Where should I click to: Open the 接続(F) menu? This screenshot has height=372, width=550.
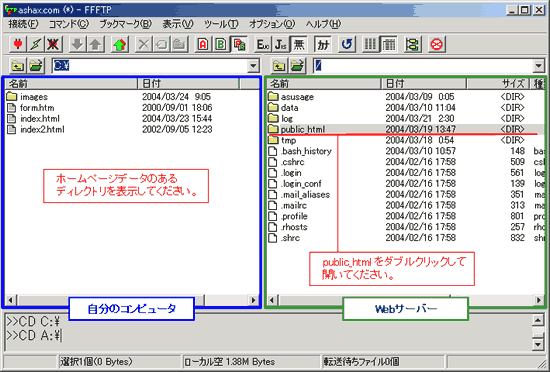(23, 24)
